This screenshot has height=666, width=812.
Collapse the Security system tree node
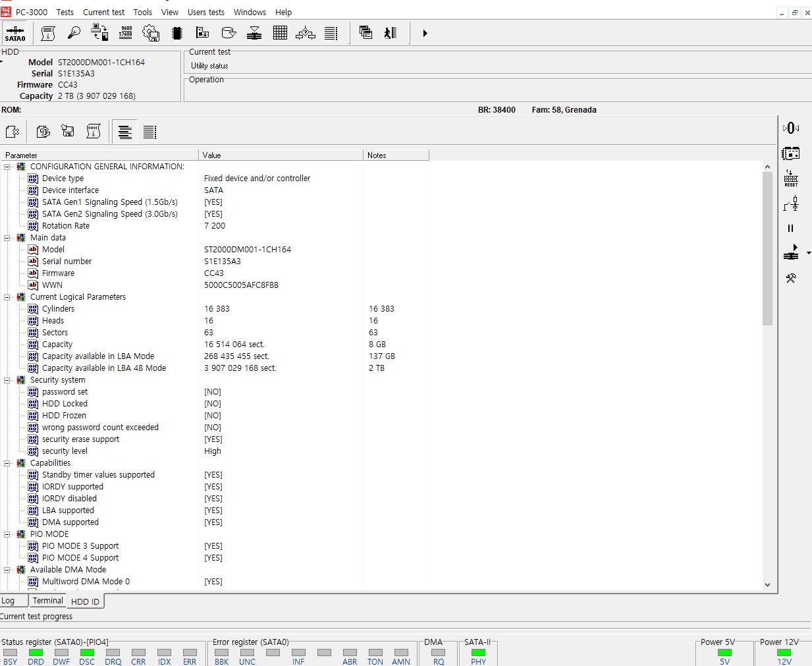coord(7,380)
